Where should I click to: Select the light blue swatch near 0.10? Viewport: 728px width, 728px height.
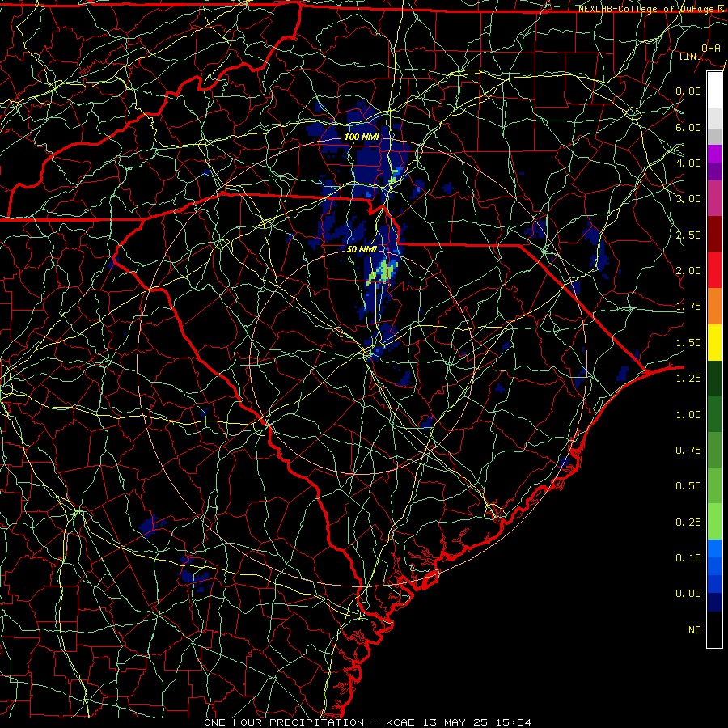click(x=714, y=548)
